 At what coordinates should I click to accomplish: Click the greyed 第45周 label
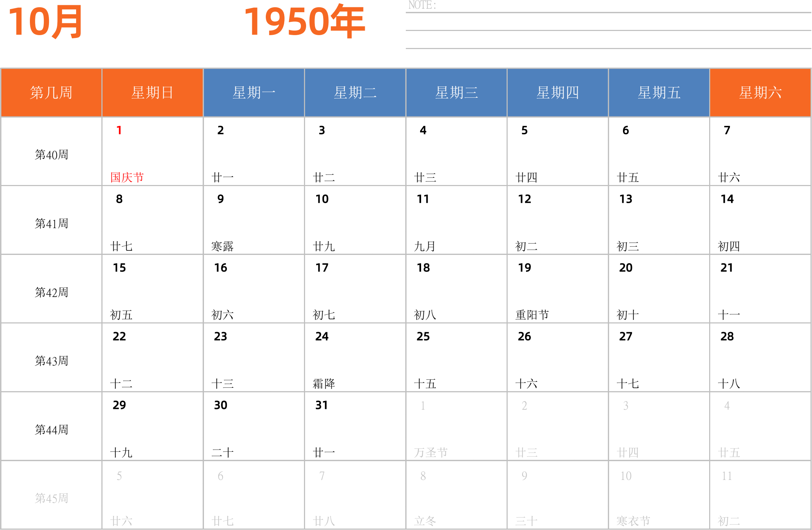[51, 498]
